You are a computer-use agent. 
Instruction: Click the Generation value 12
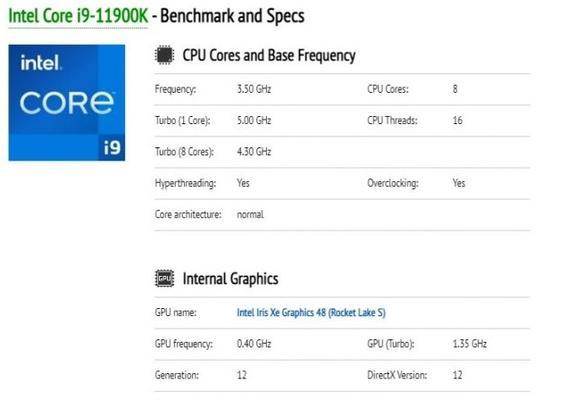click(x=242, y=375)
